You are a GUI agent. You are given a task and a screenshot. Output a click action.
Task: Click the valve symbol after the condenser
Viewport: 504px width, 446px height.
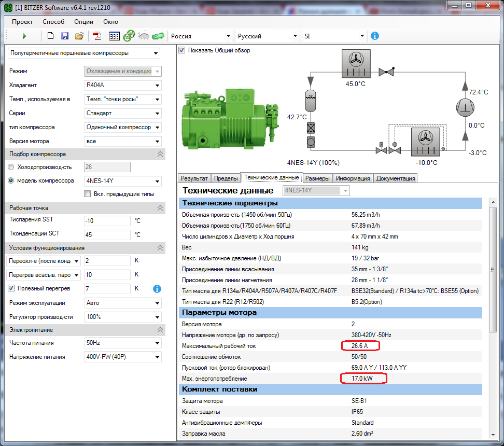click(386, 72)
